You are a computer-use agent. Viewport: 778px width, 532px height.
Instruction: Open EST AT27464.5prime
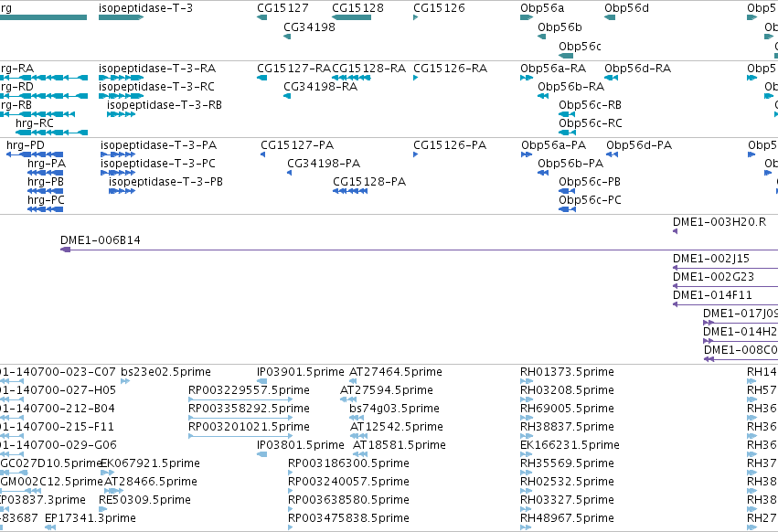(396, 372)
